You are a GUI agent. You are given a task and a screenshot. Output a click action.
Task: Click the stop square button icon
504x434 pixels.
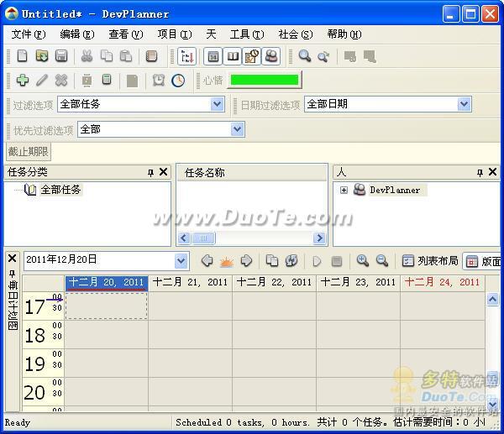pos(337,261)
